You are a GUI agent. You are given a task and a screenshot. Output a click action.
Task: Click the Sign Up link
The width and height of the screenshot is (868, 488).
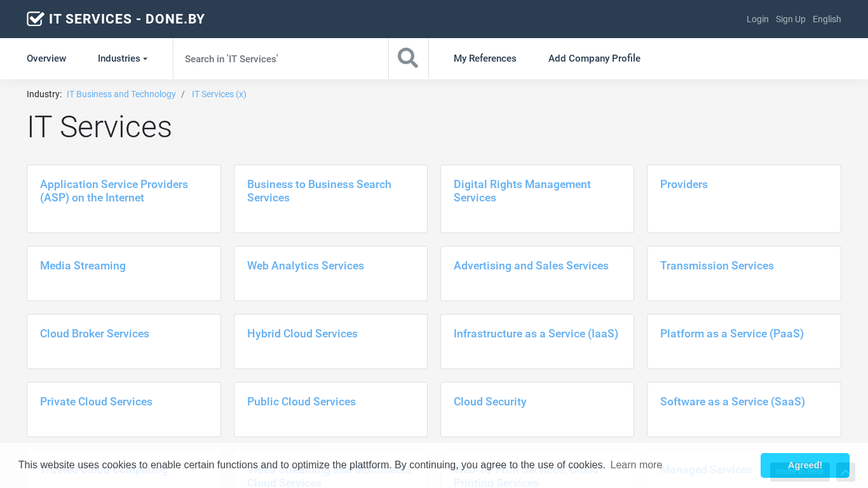790,19
